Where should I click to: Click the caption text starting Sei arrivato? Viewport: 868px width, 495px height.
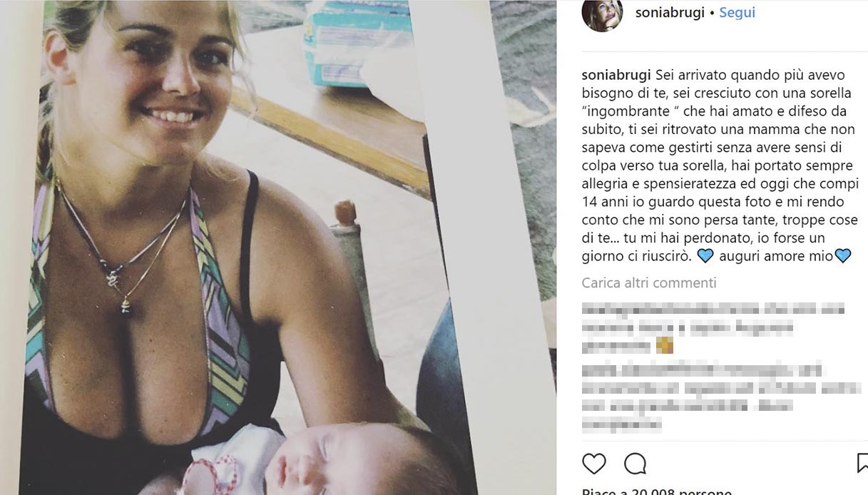pos(717,165)
